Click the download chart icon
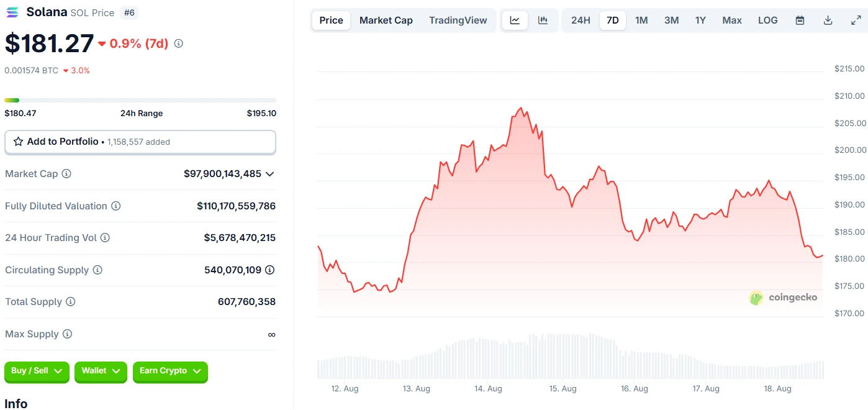 point(828,20)
